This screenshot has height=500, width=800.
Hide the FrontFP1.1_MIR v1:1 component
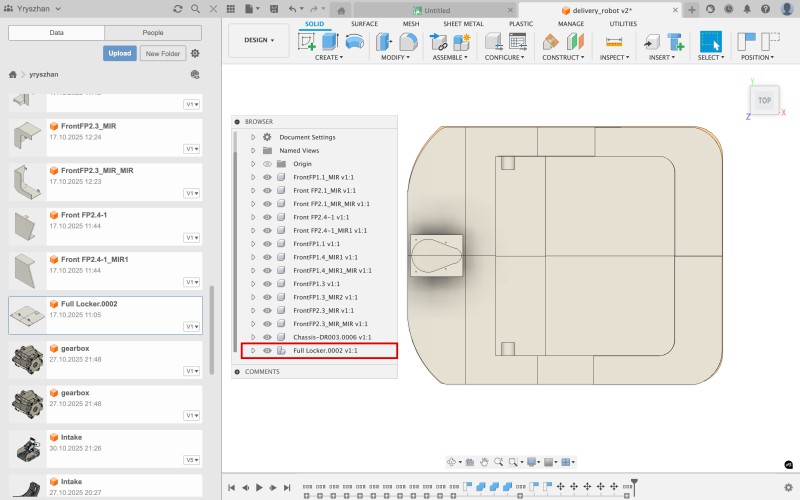[267, 177]
